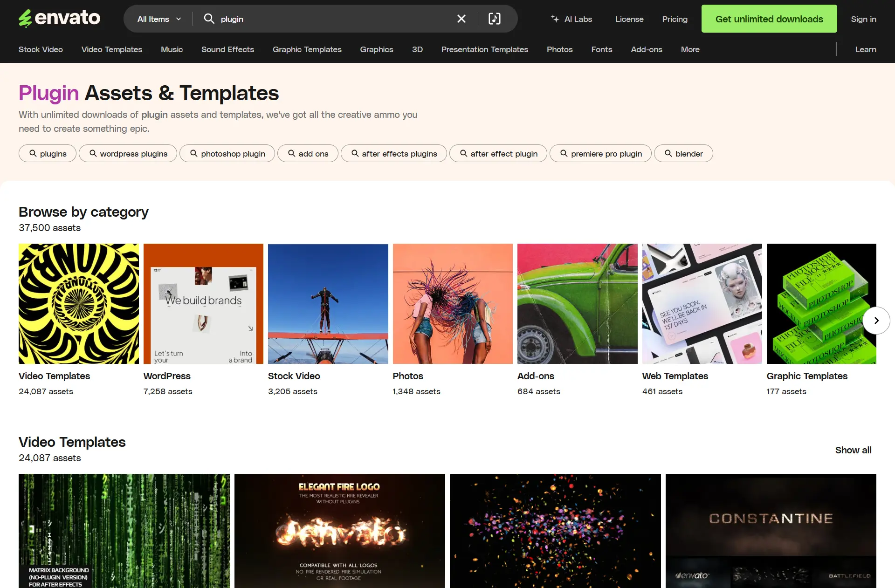Image resolution: width=895 pixels, height=588 pixels.
Task: Click the 'WordPress' category title
Action: coord(167,376)
